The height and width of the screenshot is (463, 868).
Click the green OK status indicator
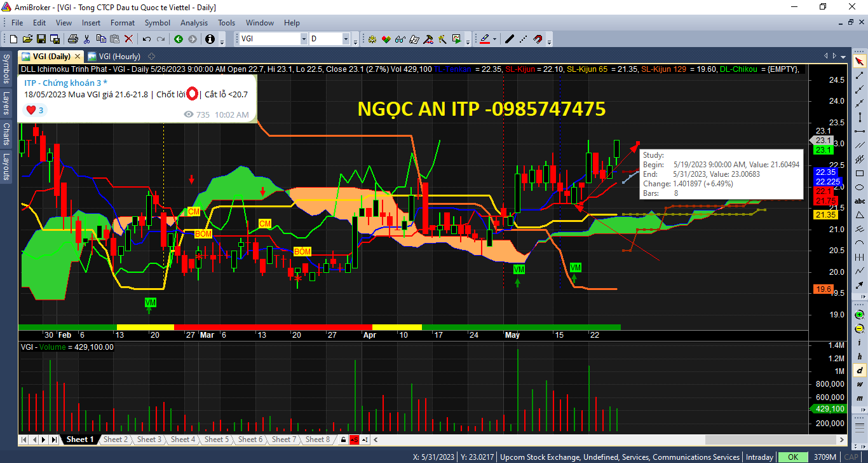click(x=793, y=457)
